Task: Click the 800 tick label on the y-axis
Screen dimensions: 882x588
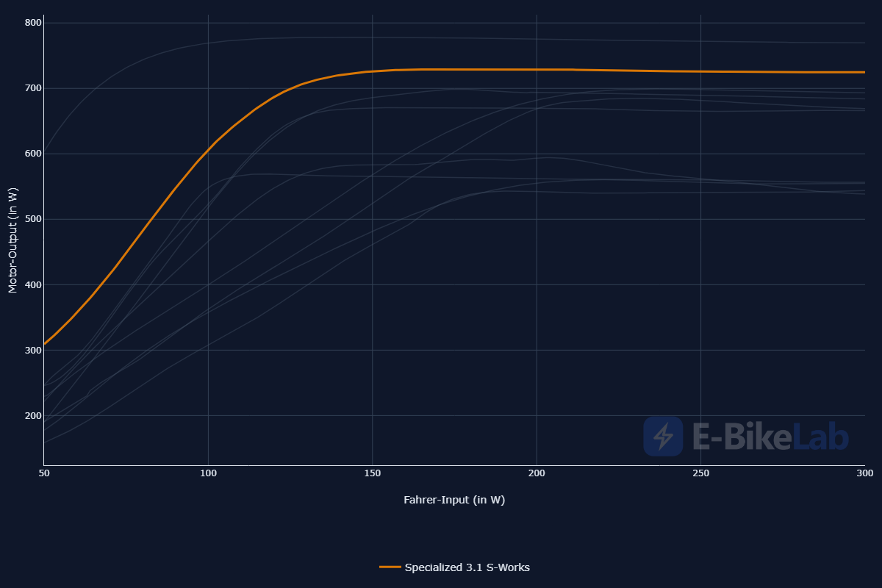Action: tap(32, 23)
